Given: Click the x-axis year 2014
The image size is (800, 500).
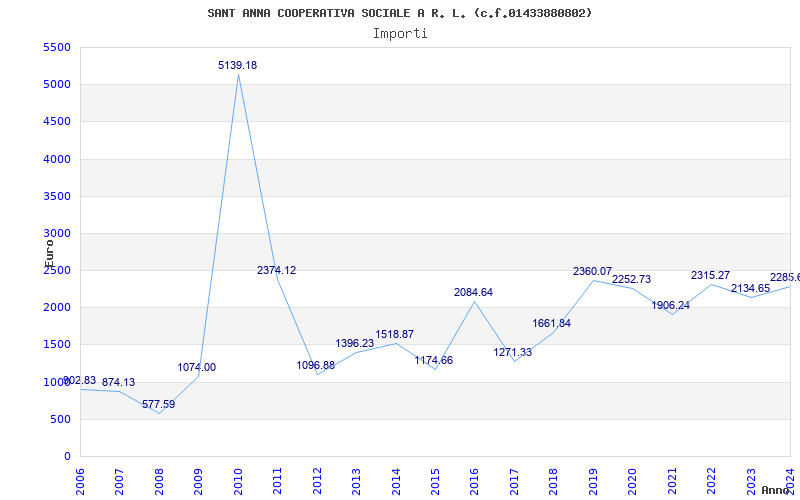Looking at the screenshot, I should 395,482.
